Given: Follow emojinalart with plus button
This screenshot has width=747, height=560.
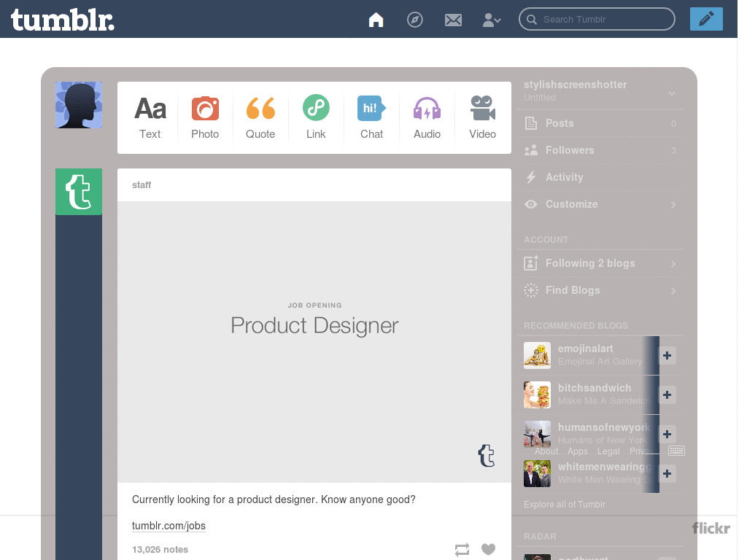Looking at the screenshot, I should pyautogui.click(x=667, y=355).
